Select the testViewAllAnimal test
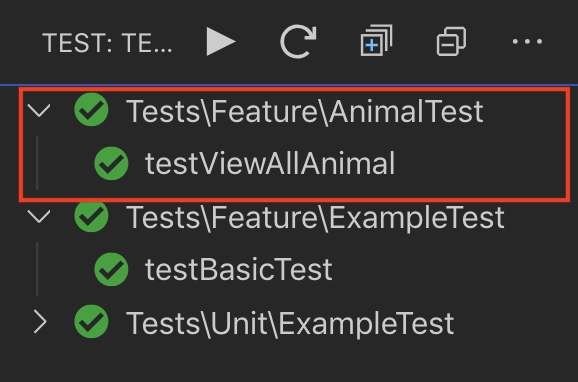Image resolution: width=578 pixels, height=382 pixels. click(x=270, y=163)
